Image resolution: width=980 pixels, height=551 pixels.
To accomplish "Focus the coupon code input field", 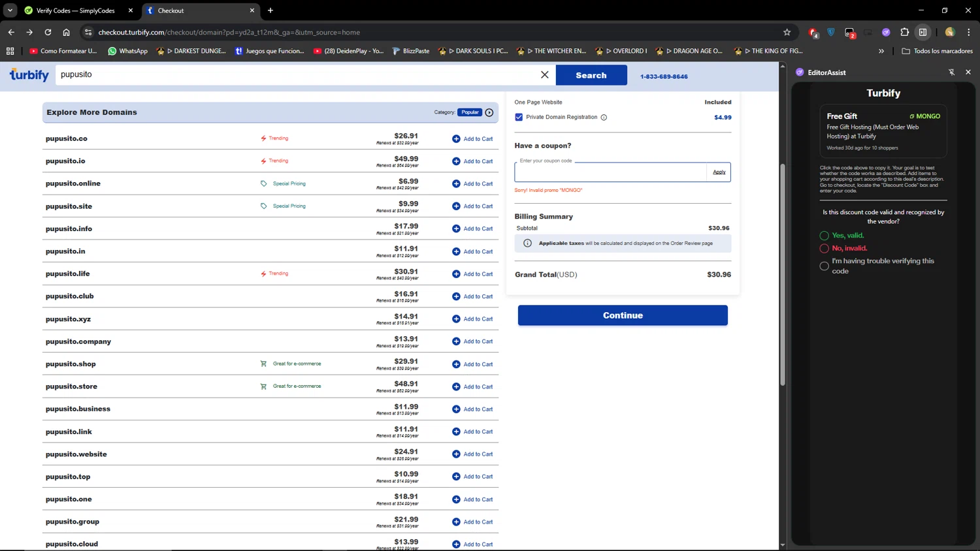I will (x=610, y=172).
